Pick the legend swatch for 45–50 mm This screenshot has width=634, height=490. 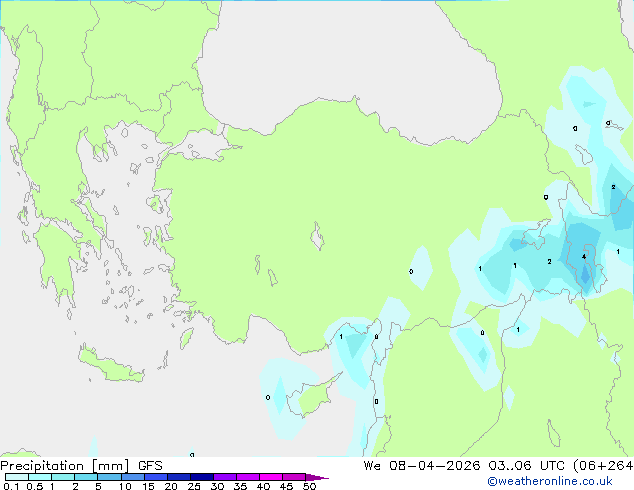[x=294, y=477]
